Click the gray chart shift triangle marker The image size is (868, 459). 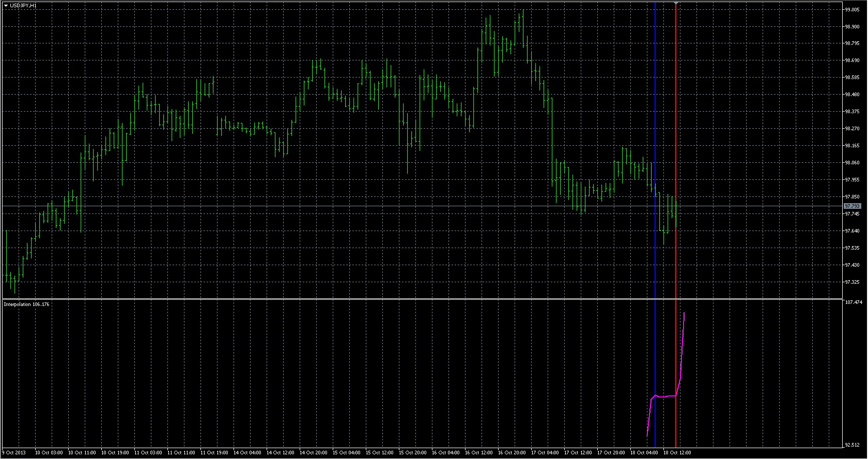(x=676, y=4)
